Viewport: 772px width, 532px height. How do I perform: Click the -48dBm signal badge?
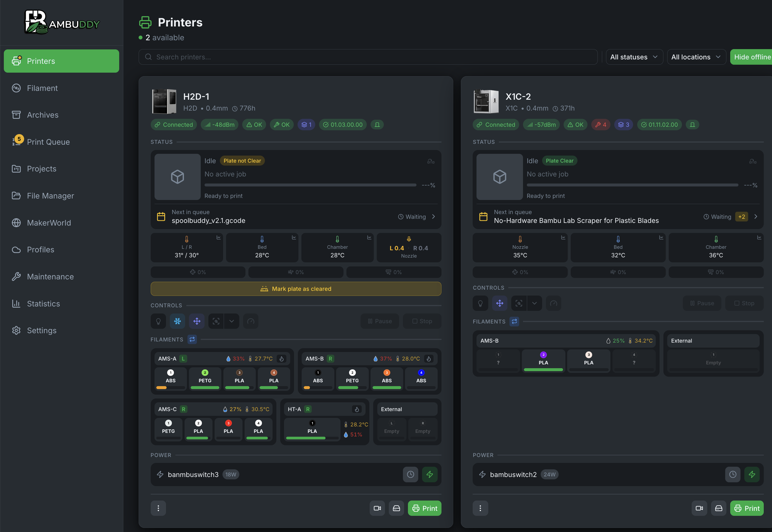(220, 125)
